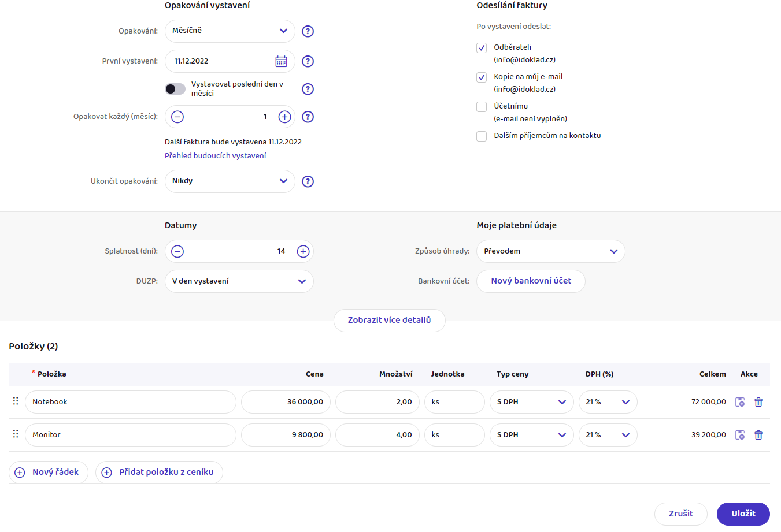Open help for První vystavení date
781x532 pixels.
coord(308,61)
